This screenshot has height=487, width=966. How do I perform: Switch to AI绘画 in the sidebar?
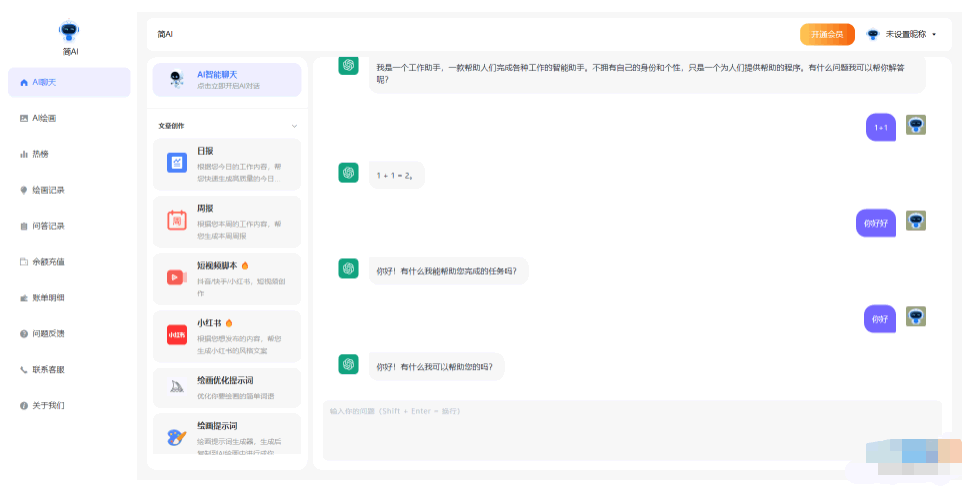[x=44, y=118]
